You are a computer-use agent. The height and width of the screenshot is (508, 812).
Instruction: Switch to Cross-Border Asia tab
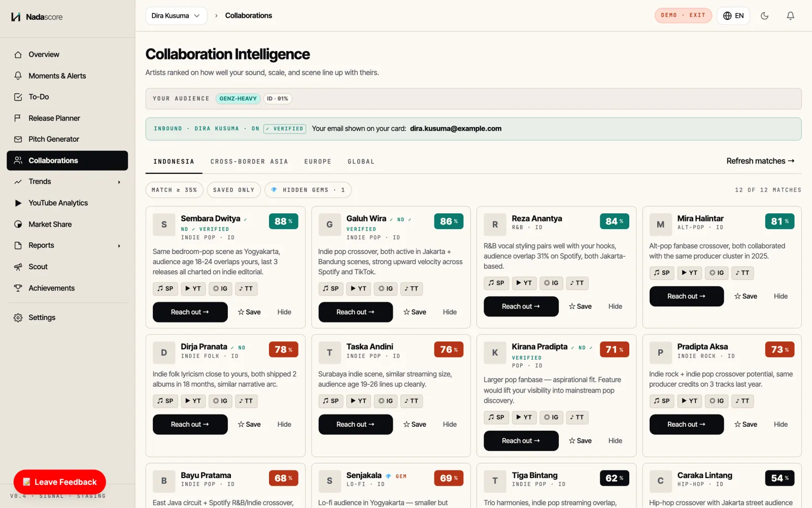coord(249,162)
